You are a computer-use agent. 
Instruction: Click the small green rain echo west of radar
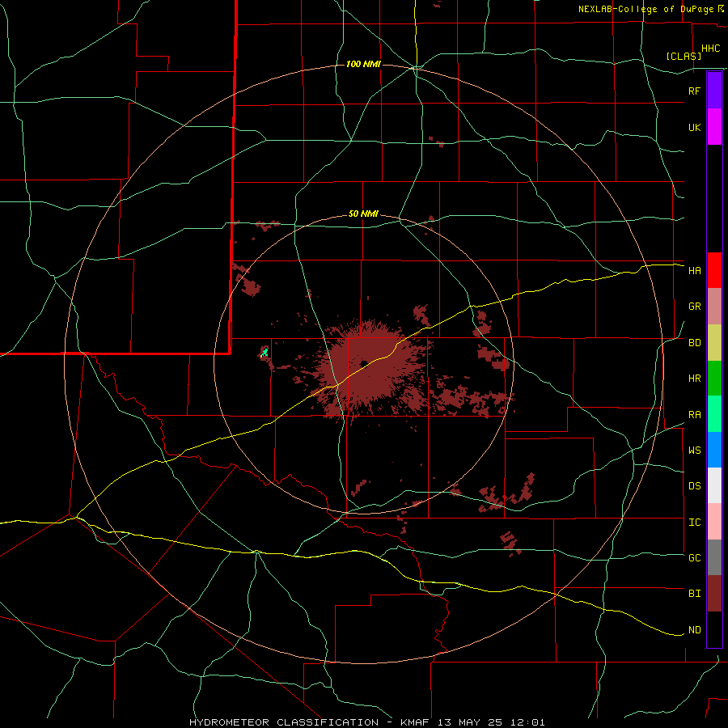(265, 353)
